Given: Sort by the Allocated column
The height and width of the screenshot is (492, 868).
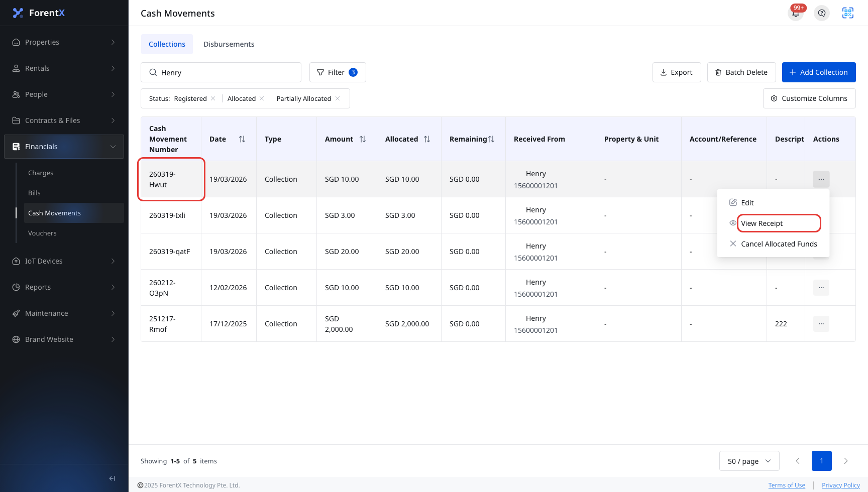Looking at the screenshot, I should click(427, 139).
